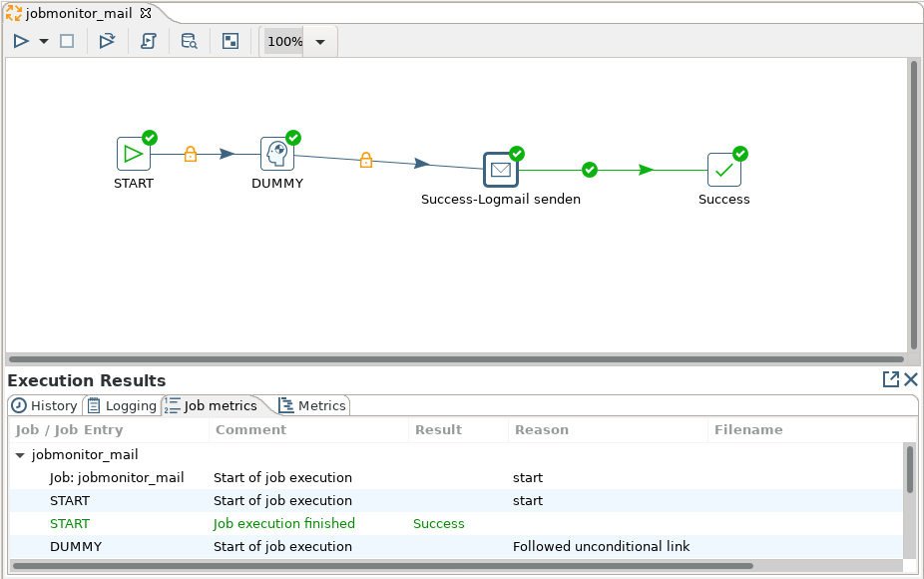Open the run options dropdown arrow
This screenshot has width=924, height=579.
44,42
